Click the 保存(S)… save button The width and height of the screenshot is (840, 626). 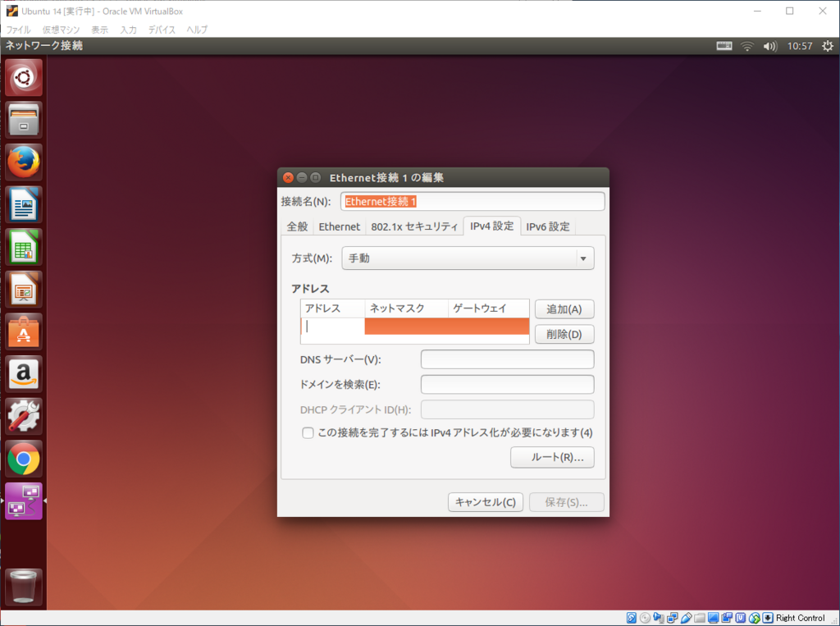(x=566, y=502)
